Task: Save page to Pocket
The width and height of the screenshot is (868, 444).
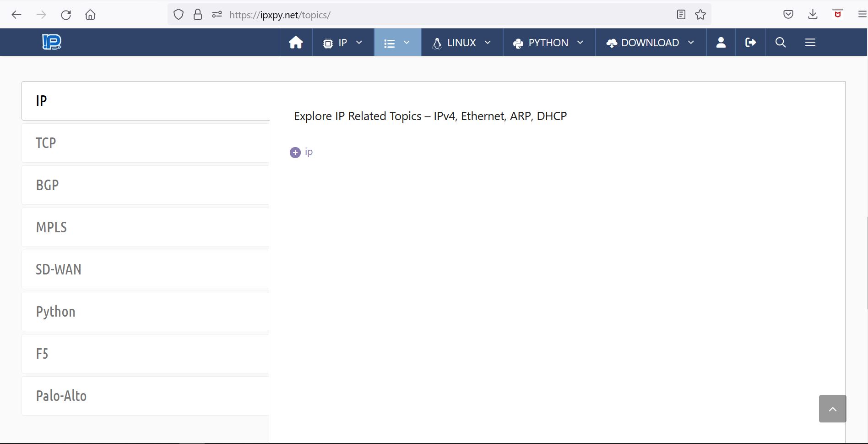Action: click(x=788, y=15)
